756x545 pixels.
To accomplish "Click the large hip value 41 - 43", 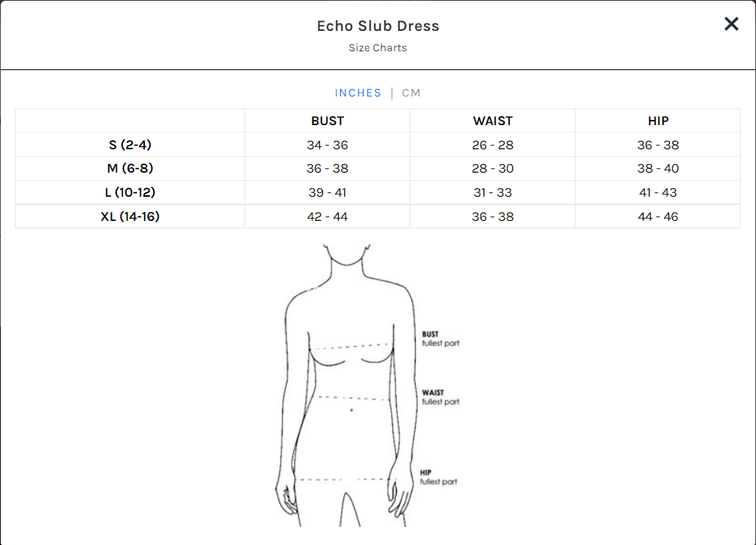I will coord(658,192).
